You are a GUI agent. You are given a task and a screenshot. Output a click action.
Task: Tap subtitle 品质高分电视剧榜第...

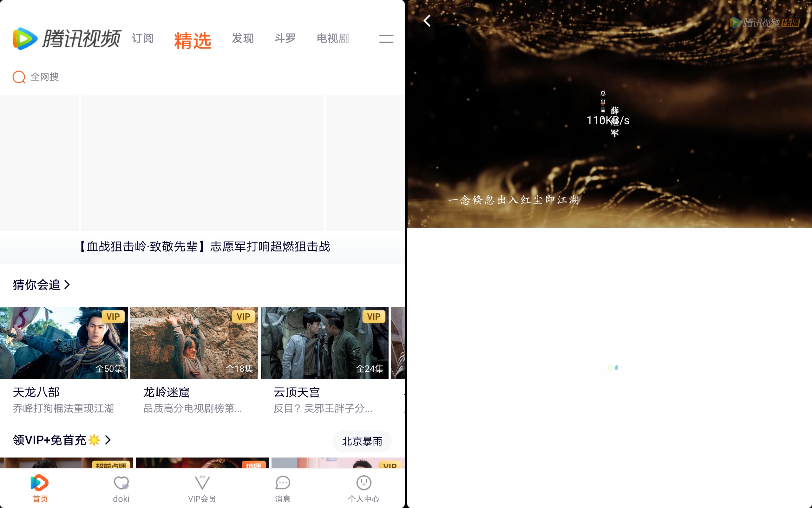click(x=193, y=409)
